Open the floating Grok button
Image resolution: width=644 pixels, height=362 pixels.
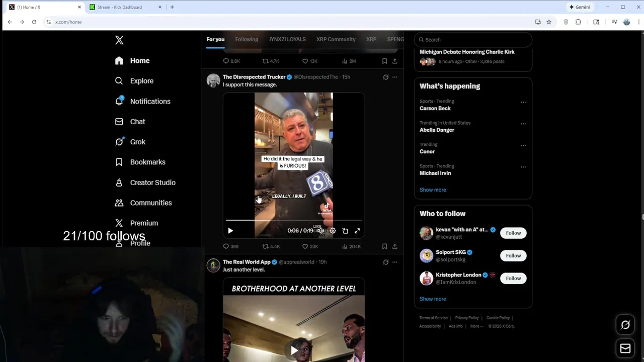(x=625, y=325)
